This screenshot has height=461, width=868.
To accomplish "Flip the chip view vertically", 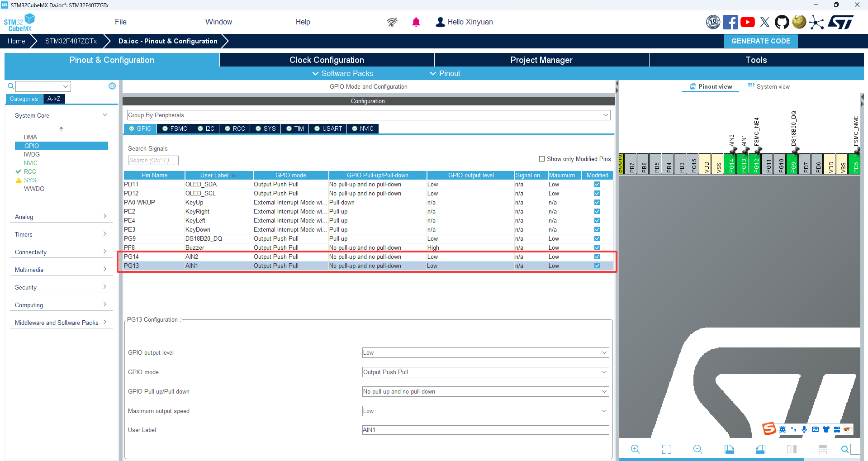I will [823, 449].
